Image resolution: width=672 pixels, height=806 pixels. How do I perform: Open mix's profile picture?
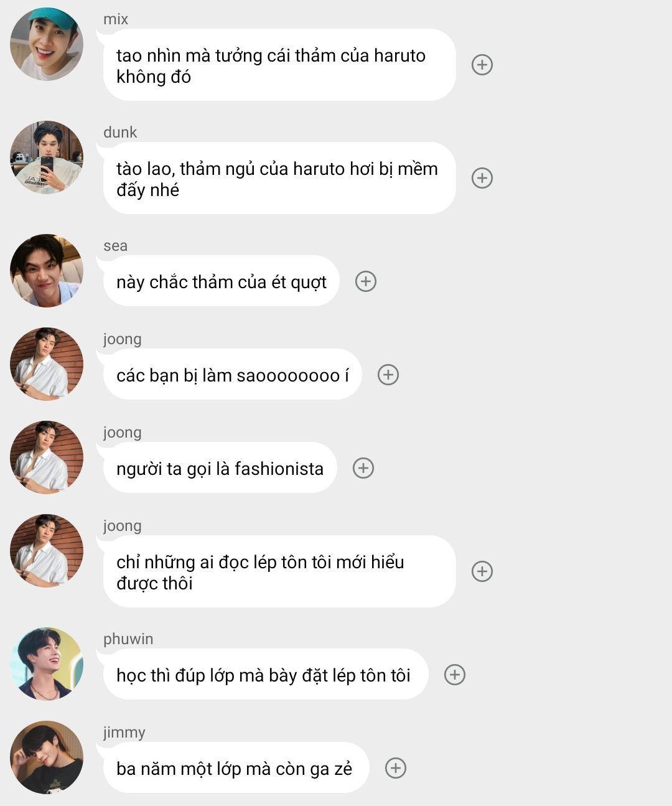click(47, 44)
